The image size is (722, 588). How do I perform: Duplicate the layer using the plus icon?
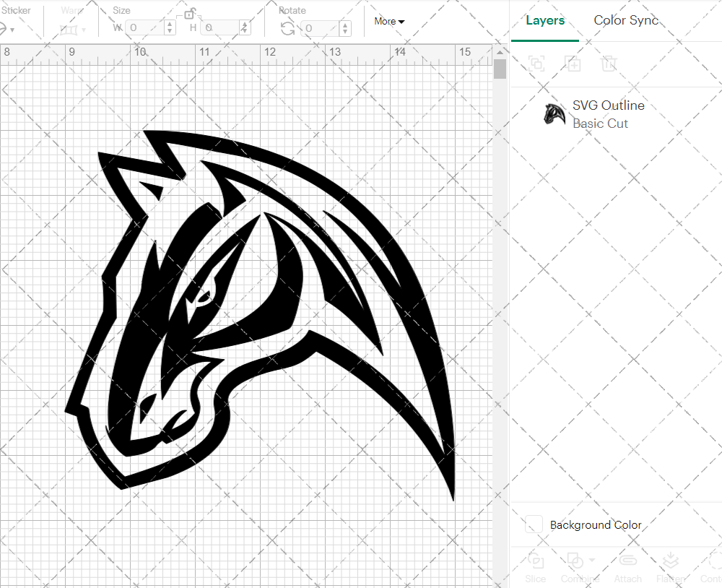point(573,64)
